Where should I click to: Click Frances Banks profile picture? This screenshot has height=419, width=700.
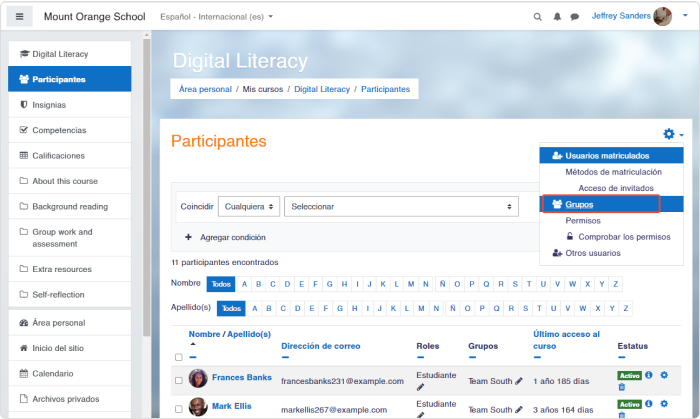198,378
